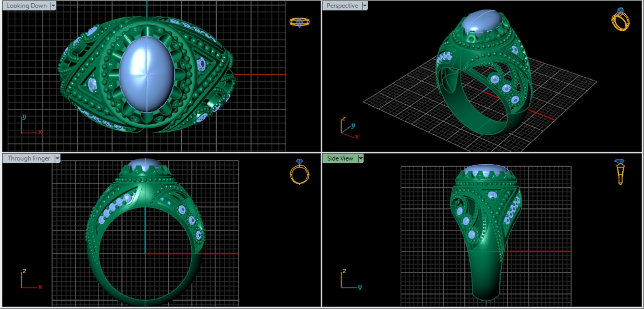Click the axis indicator in Looking Down viewport
The image size is (644, 309).
(x=30, y=124)
